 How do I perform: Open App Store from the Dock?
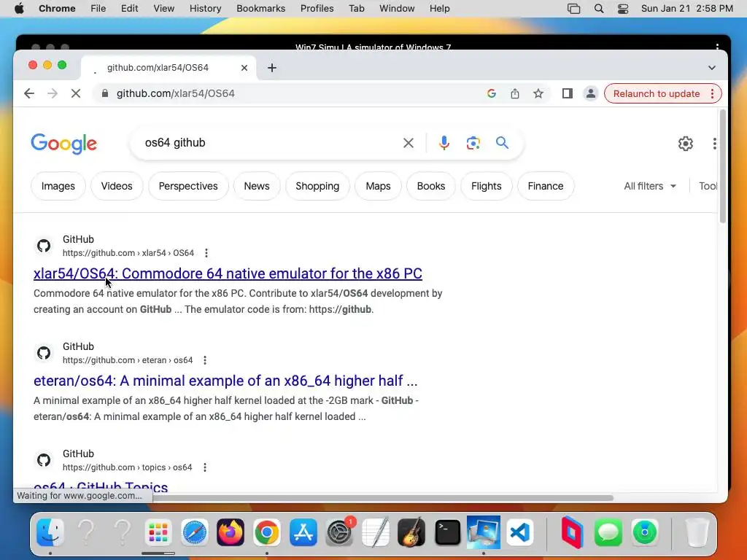coord(303,532)
